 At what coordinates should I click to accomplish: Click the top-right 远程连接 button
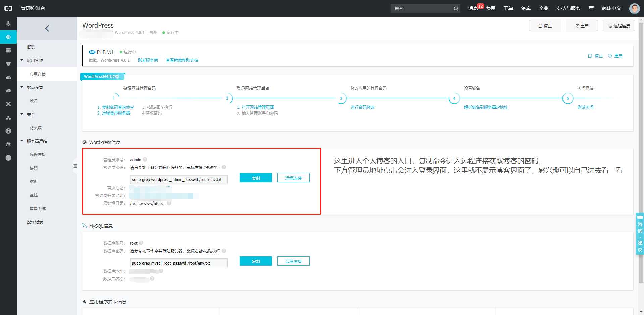pyautogui.click(x=619, y=26)
